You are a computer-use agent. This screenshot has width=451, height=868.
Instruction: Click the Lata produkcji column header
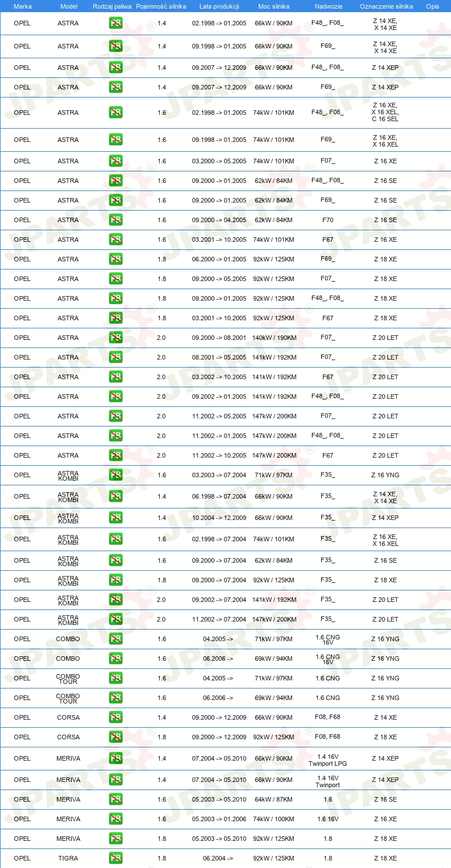coord(219,6)
